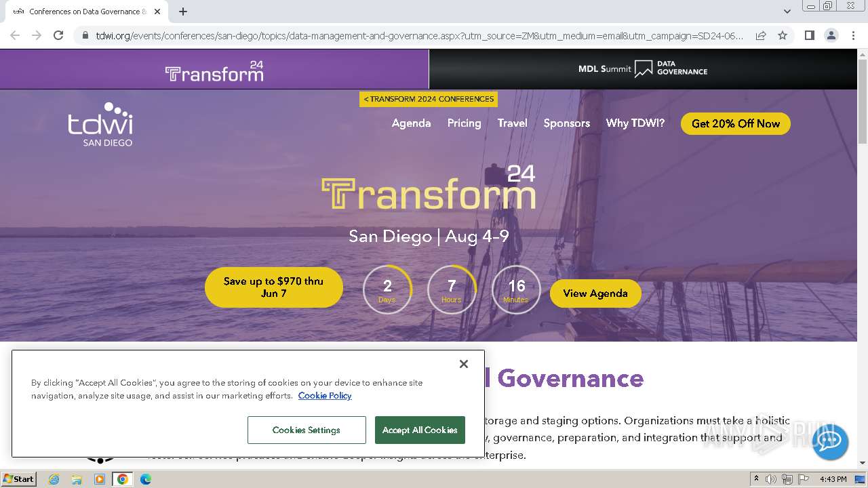The image size is (868, 488).
Task: Click the address bar URL field
Action: coord(420,35)
